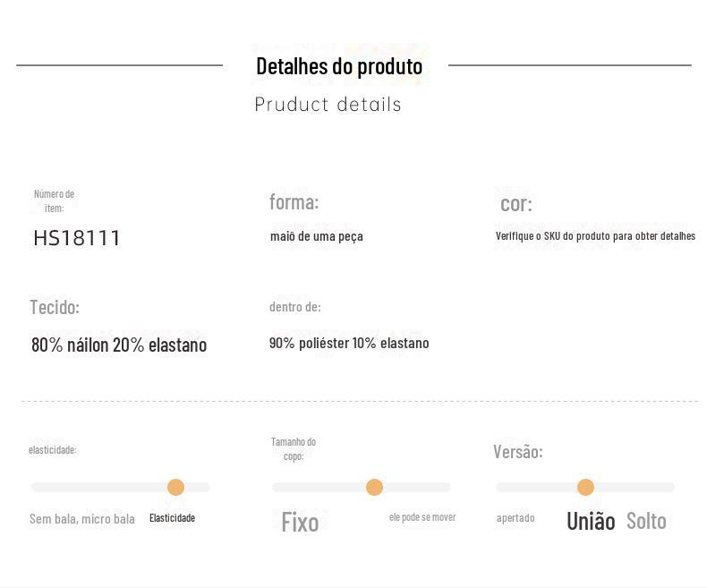Click the '80% náilon 20% elastano' text
This screenshot has height=588, width=707.
pos(119,345)
